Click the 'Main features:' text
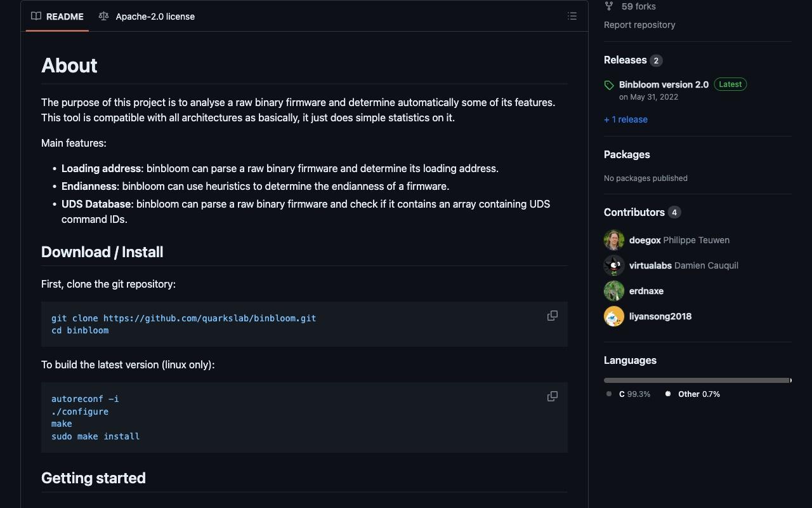812x508 pixels. [74, 143]
